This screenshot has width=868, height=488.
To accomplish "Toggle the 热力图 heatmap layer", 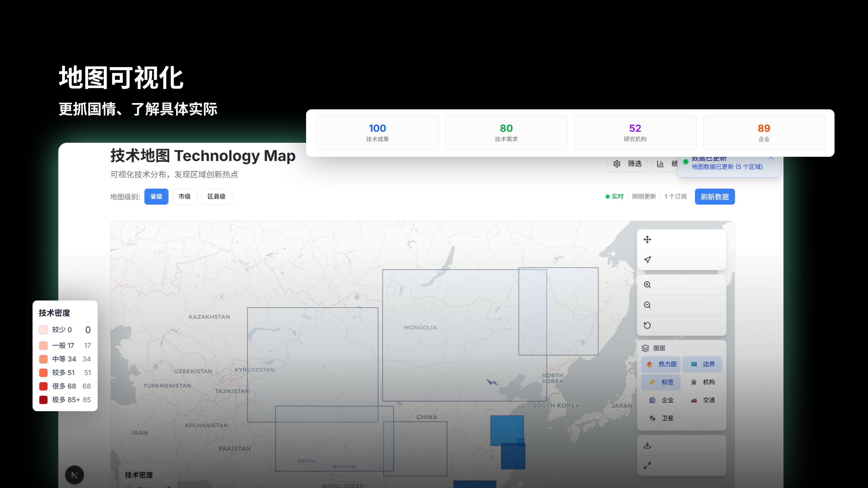I will click(661, 364).
